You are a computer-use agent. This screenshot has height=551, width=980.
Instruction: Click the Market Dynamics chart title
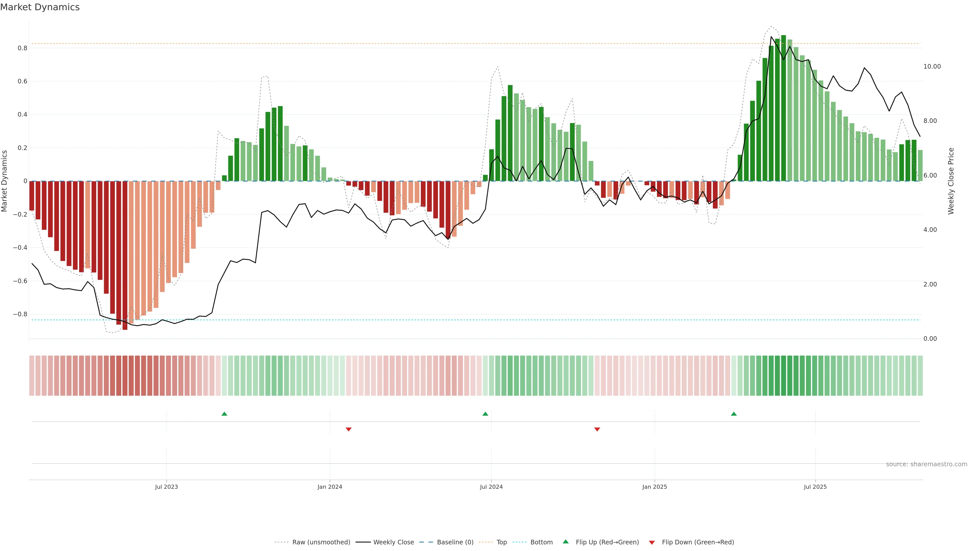coord(40,7)
